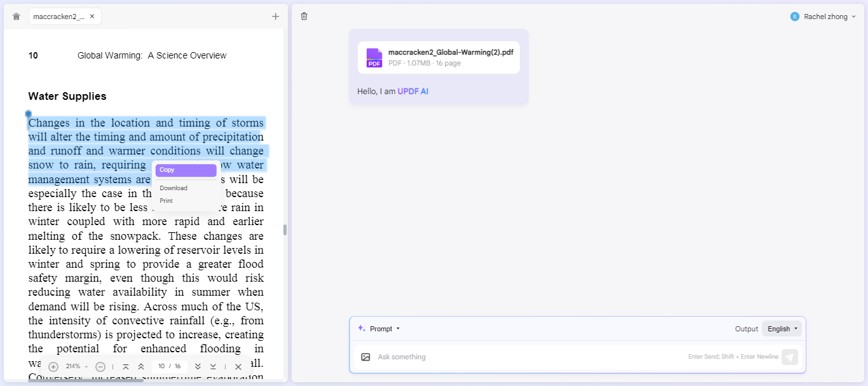Jump to the last page icon
This screenshot has width=868, height=386.
click(x=214, y=366)
